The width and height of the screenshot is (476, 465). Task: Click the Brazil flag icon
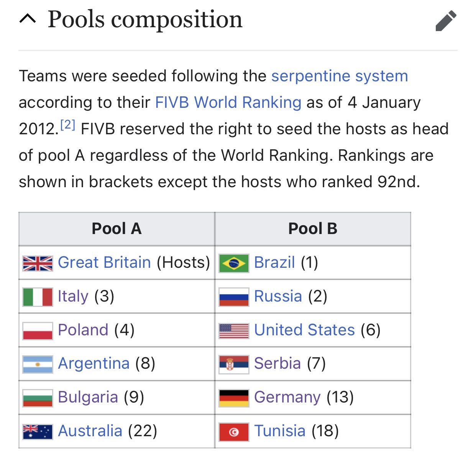pos(234,263)
